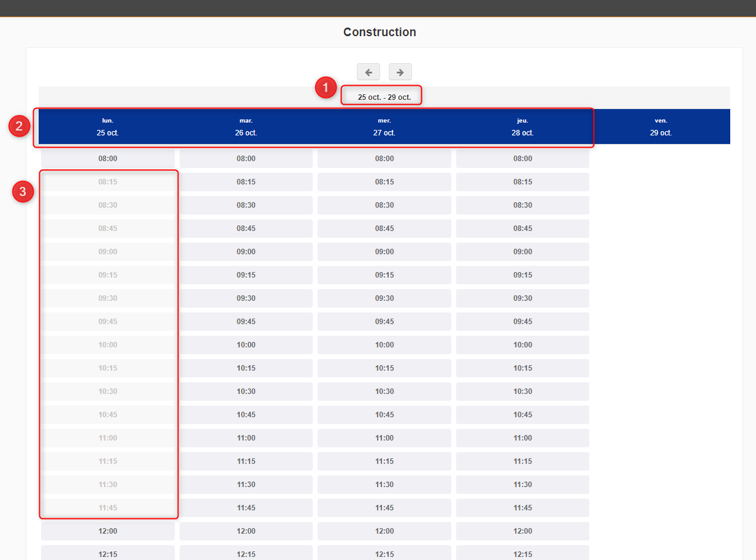This screenshot has height=560, width=756.
Task: Select the mercredi 27 oct. column header
Action: 384,127
